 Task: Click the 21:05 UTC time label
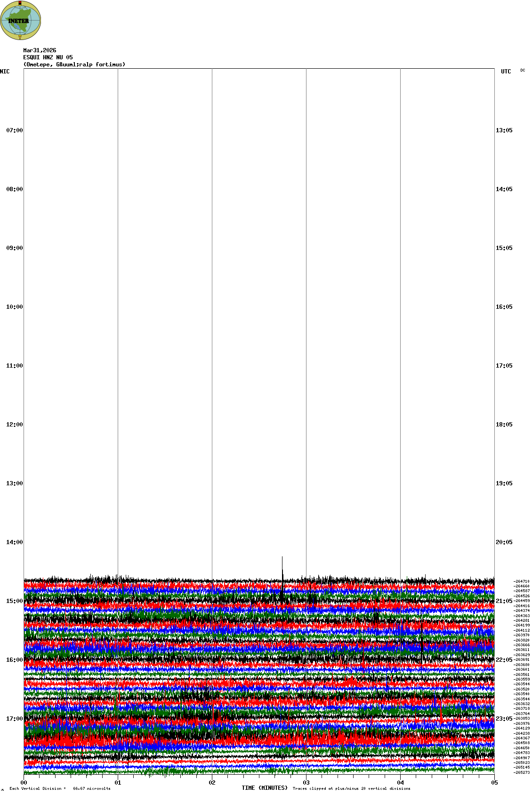504,601
